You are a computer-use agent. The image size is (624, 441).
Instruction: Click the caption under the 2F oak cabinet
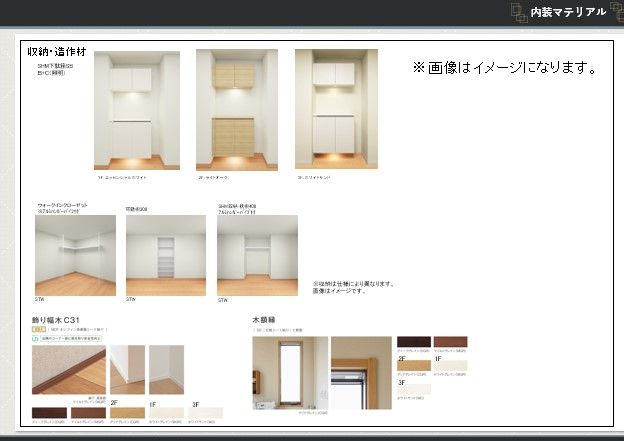click(213, 178)
